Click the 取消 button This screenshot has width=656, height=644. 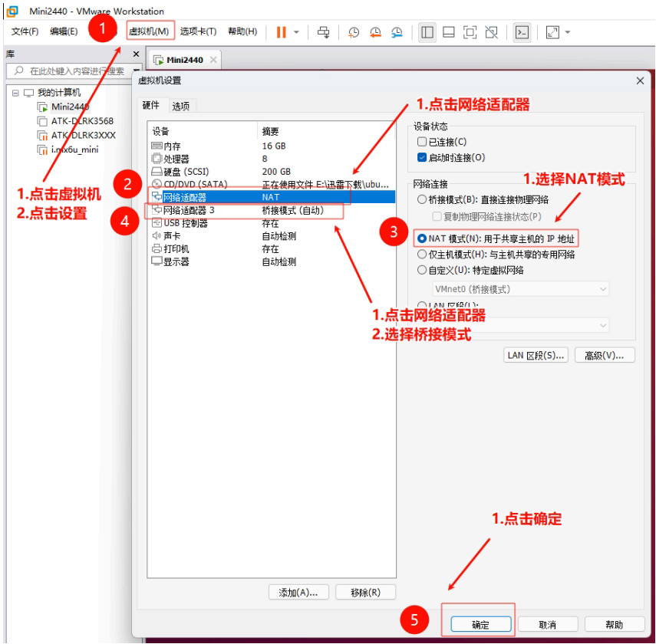pos(548,625)
